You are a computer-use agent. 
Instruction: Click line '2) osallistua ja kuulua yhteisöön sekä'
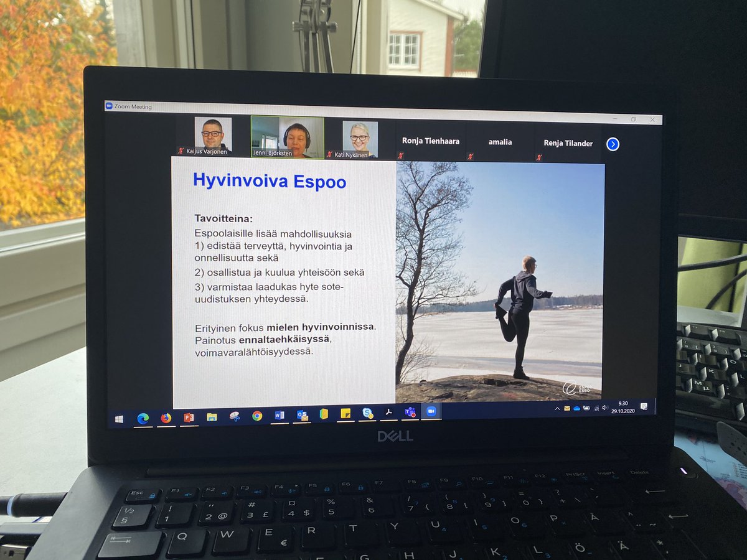pyautogui.click(x=280, y=273)
